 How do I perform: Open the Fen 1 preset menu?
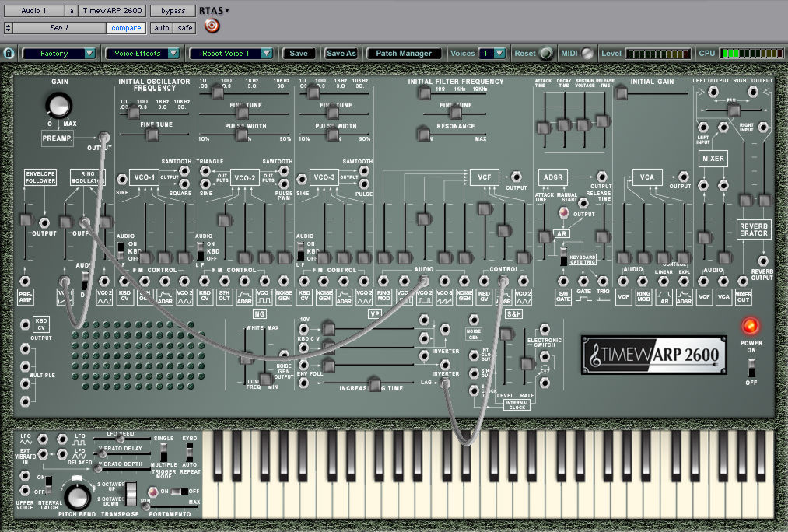point(59,28)
